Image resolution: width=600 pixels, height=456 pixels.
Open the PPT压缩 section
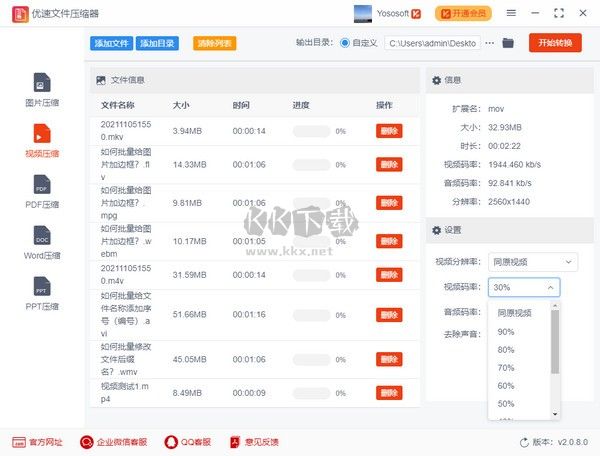[42, 293]
